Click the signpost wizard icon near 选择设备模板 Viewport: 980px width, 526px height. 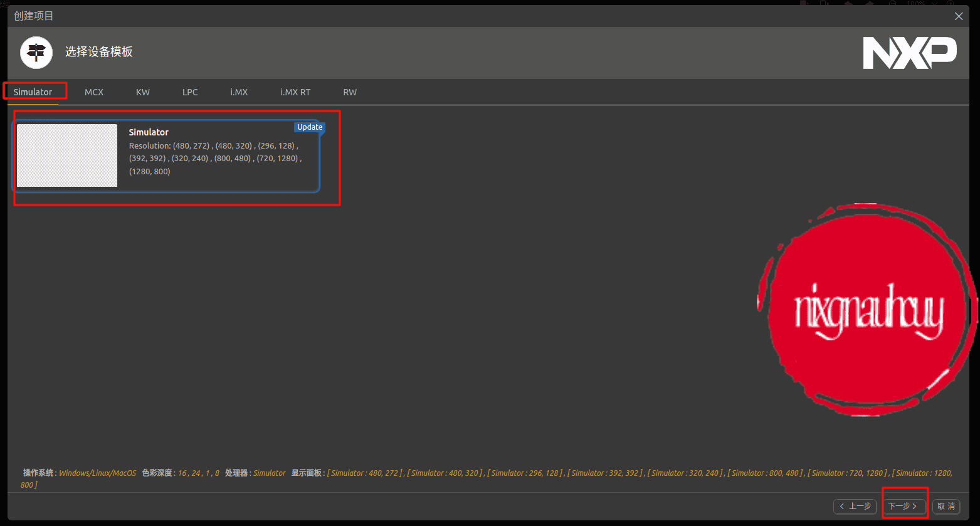pos(36,53)
